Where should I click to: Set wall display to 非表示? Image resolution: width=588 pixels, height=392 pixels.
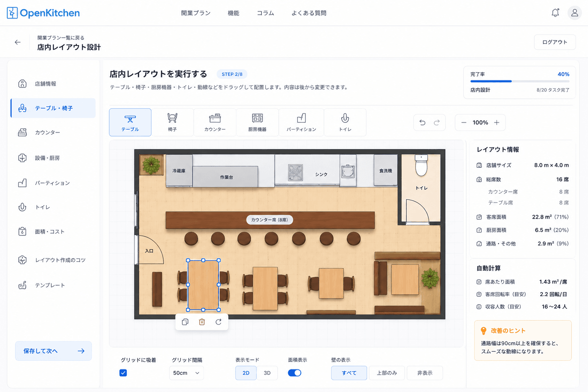click(425, 373)
